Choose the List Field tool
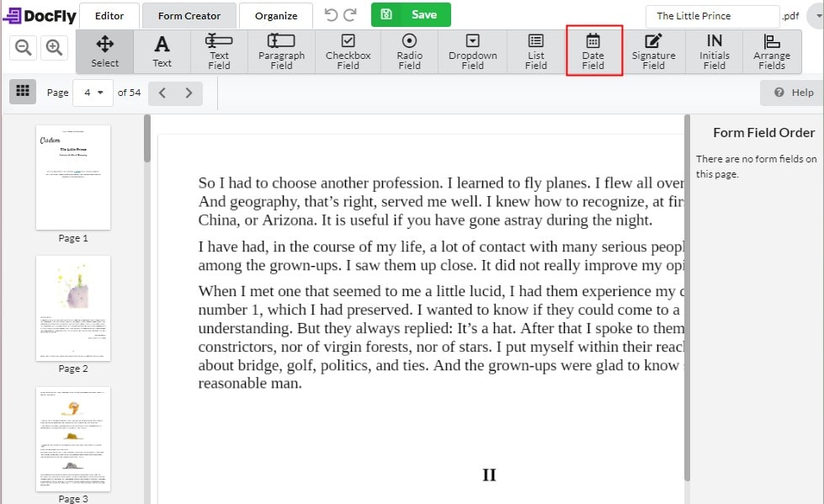824x504 pixels. pos(535,51)
